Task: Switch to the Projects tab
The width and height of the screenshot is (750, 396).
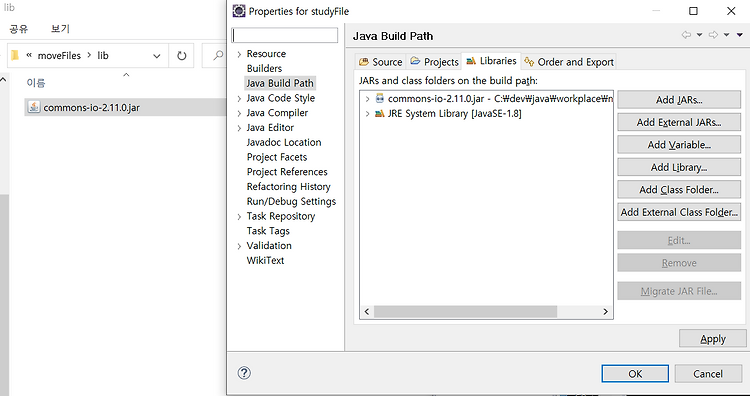Action: [435, 62]
